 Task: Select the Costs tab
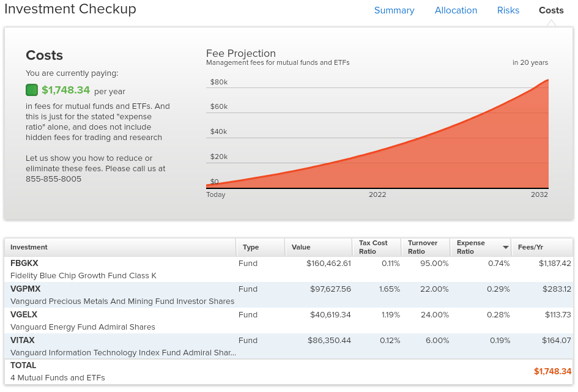(550, 10)
